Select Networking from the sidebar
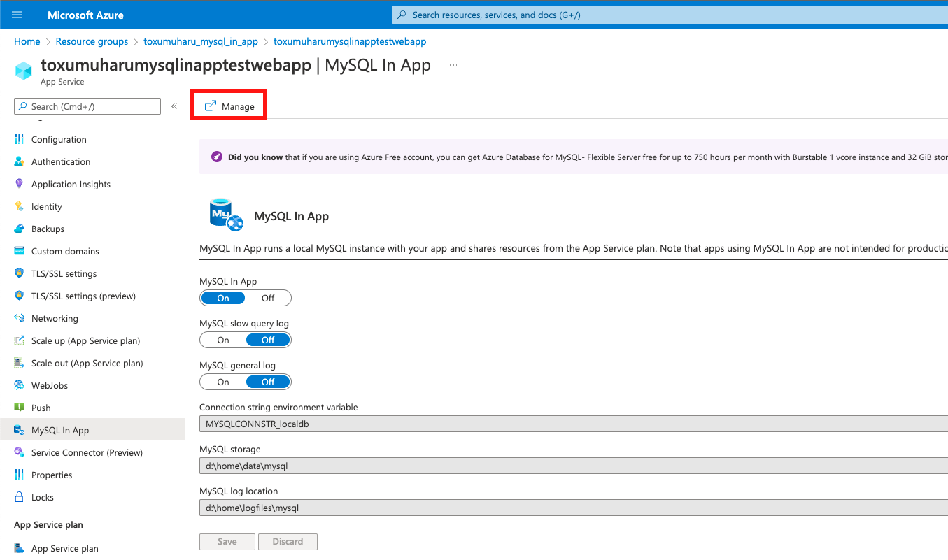 click(x=53, y=318)
